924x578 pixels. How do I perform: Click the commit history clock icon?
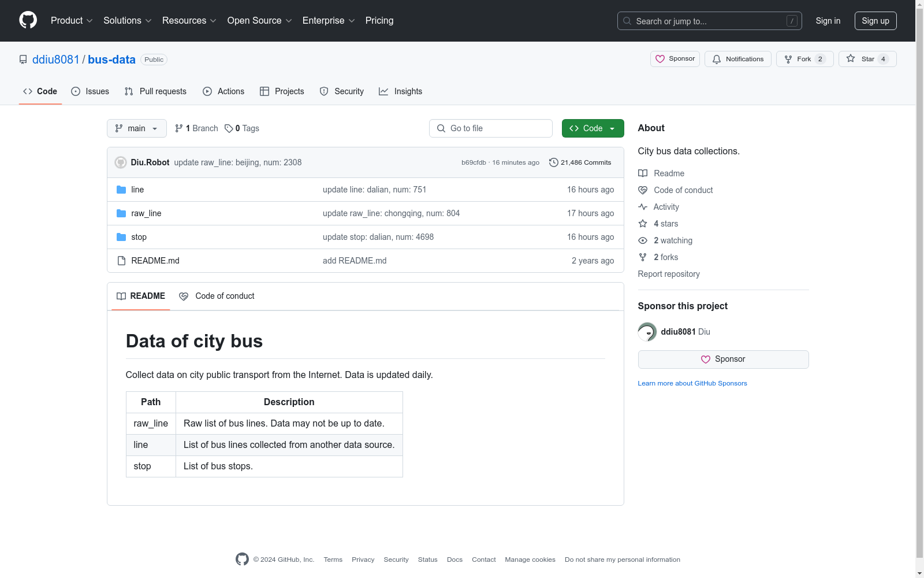point(553,162)
